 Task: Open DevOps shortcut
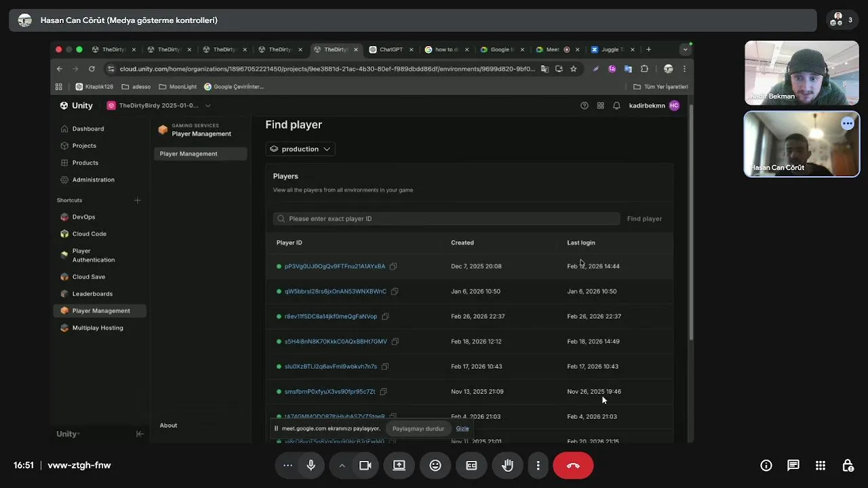pos(83,217)
